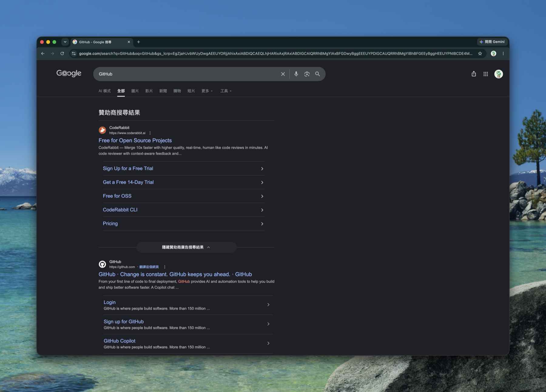The image size is (546, 392).
Task: Open the GitHub Login sitelink
Action: coord(110,302)
